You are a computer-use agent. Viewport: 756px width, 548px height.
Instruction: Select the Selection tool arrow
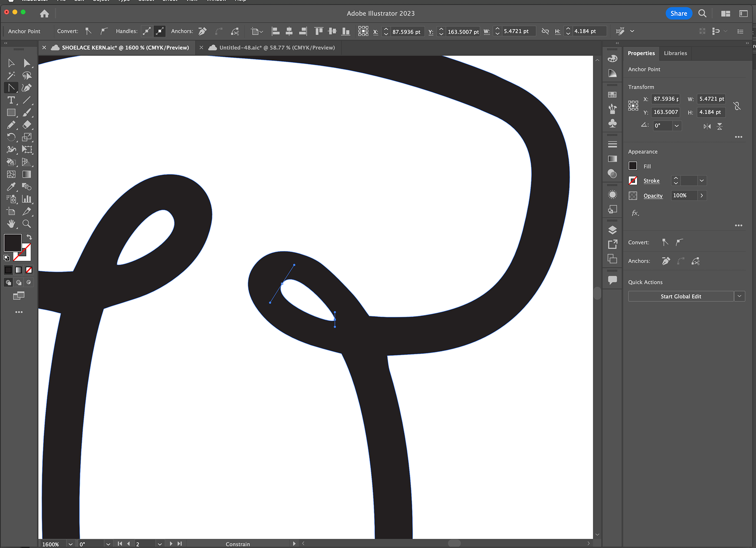point(11,63)
